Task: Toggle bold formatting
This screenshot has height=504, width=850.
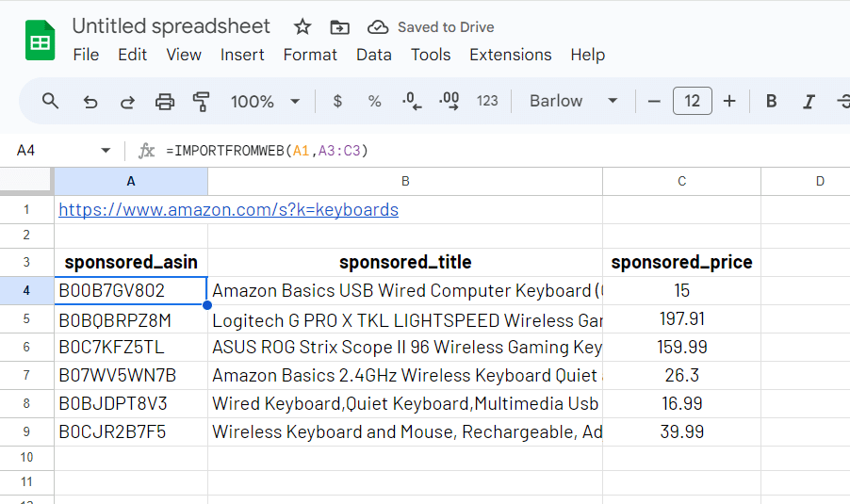Action: pyautogui.click(x=771, y=101)
